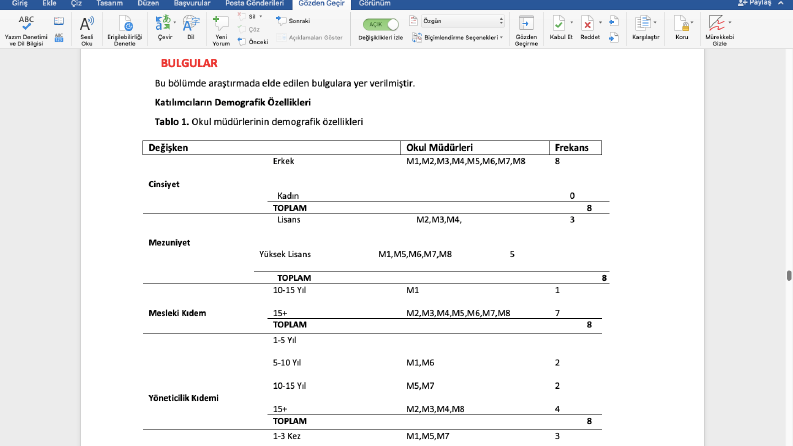Click the 'Cinsiyet' row label
This screenshot has height=446, width=793.
click(x=163, y=184)
